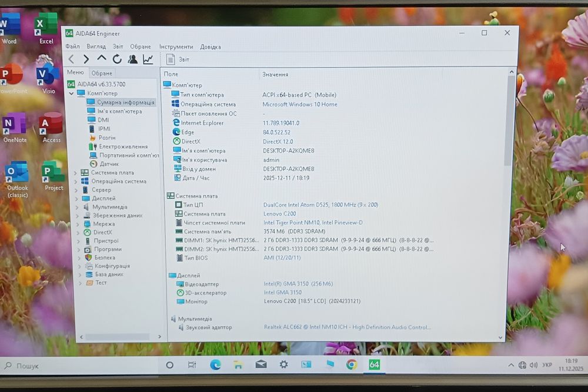This screenshot has width=588, height=392.
Task: Expand the Дисплей tree node
Action: [77, 199]
